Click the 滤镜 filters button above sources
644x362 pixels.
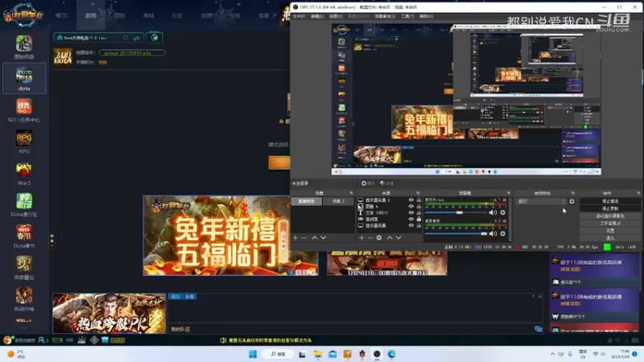pyautogui.click(x=387, y=183)
